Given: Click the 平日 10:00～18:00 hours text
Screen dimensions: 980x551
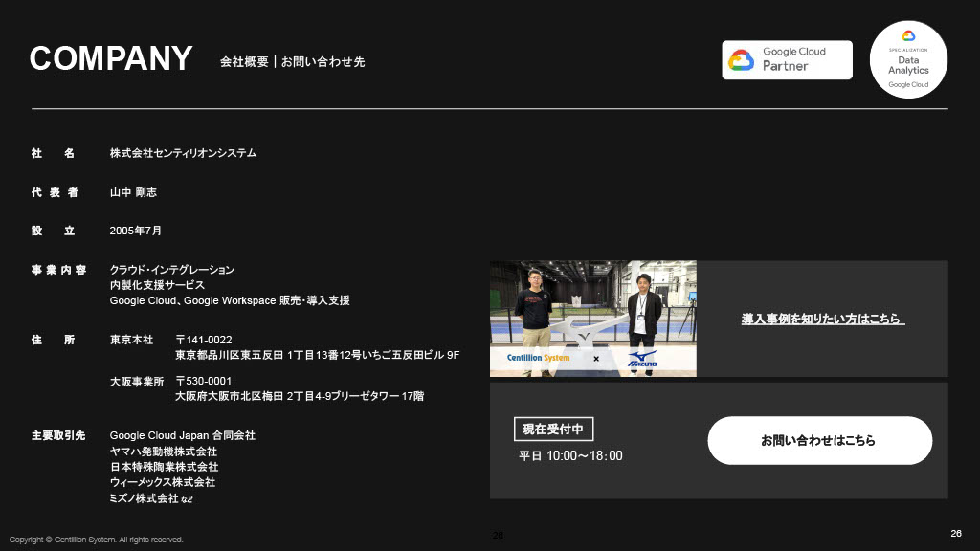Looking at the screenshot, I should point(570,456).
